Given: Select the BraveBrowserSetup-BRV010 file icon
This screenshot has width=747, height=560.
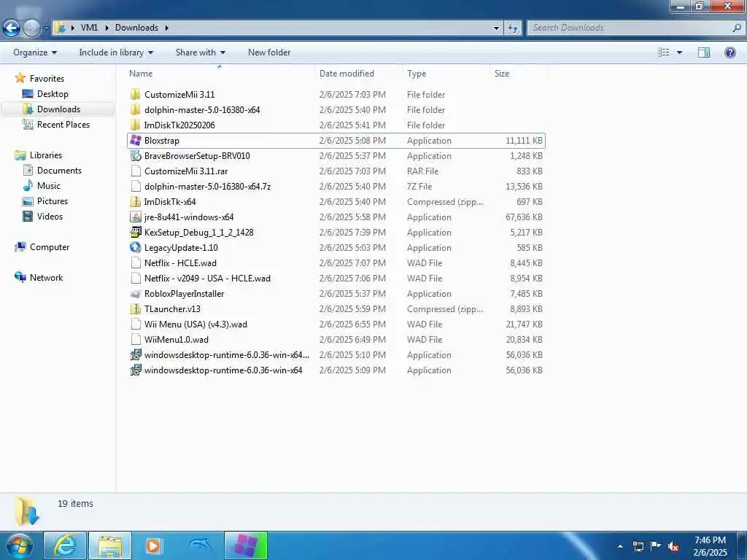Looking at the screenshot, I should 136,156.
